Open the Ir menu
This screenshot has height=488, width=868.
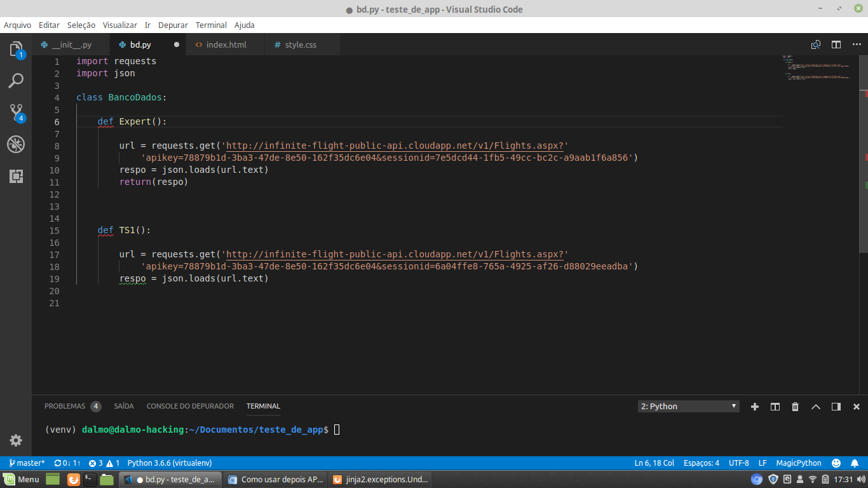(147, 25)
